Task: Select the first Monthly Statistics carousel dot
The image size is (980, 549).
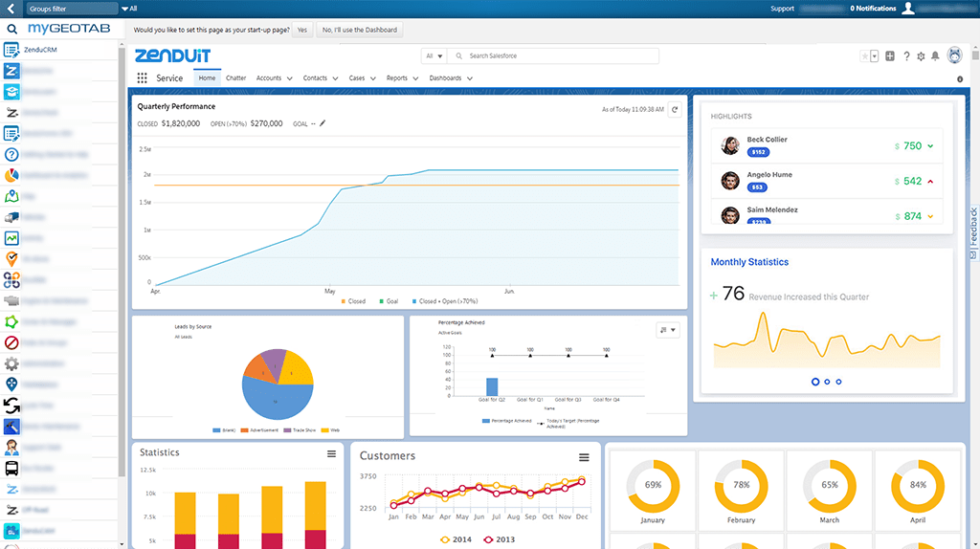Action: coord(815,382)
